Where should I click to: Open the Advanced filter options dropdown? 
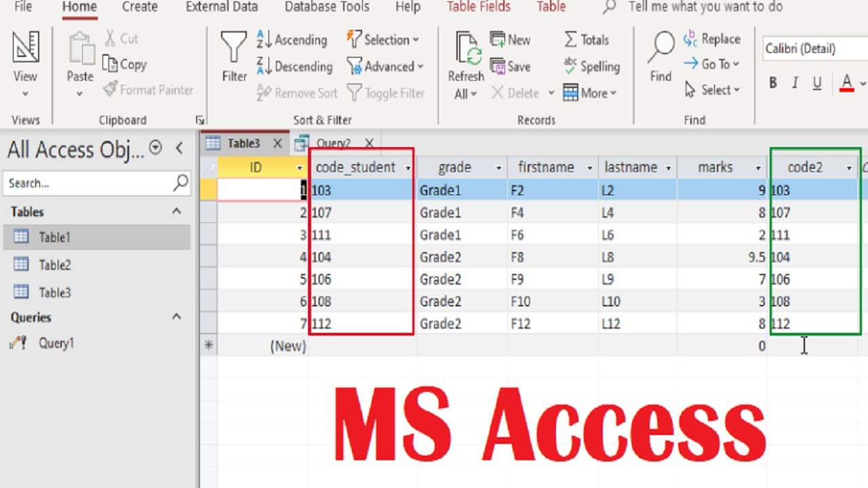tap(385, 66)
